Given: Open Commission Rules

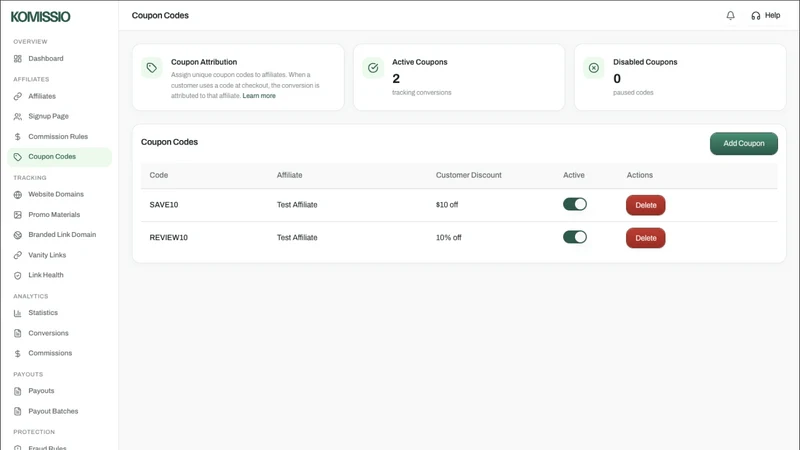Looking at the screenshot, I should point(58,137).
